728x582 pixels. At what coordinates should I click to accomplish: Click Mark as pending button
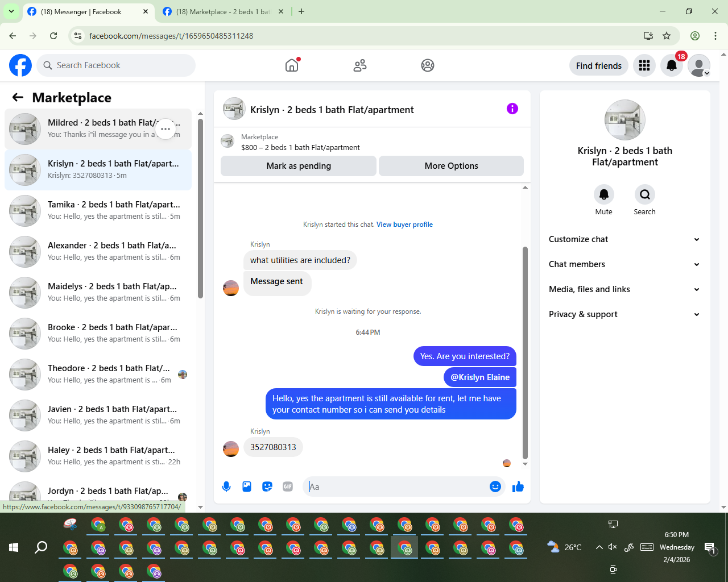(x=299, y=166)
